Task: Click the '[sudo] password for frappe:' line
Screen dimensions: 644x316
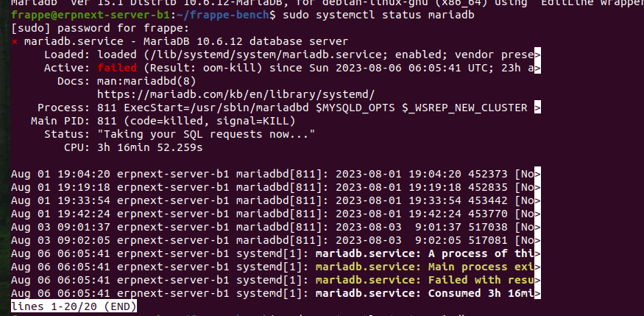Action: pos(100,28)
